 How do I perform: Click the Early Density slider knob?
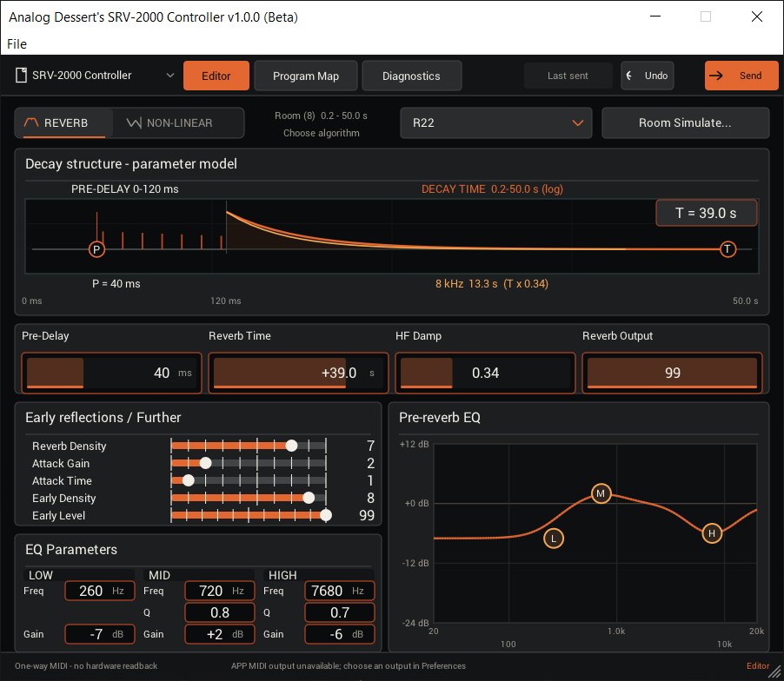pos(309,498)
